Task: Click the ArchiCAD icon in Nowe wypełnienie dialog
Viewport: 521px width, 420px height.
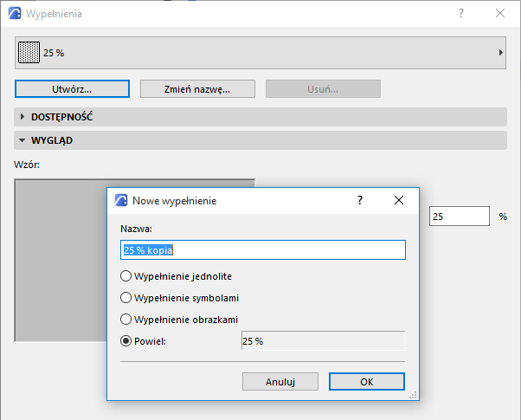Action: 121,200
